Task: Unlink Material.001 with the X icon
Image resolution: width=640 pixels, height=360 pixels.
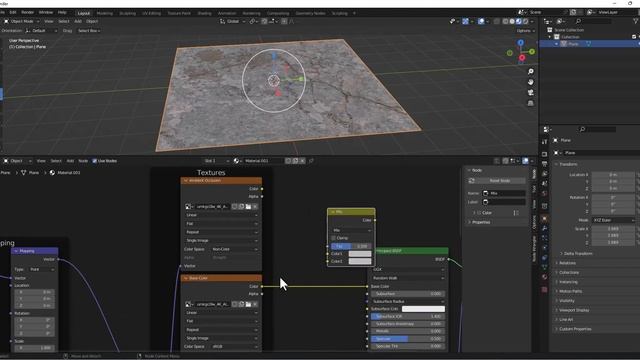Action: click(x=302, y=161)
